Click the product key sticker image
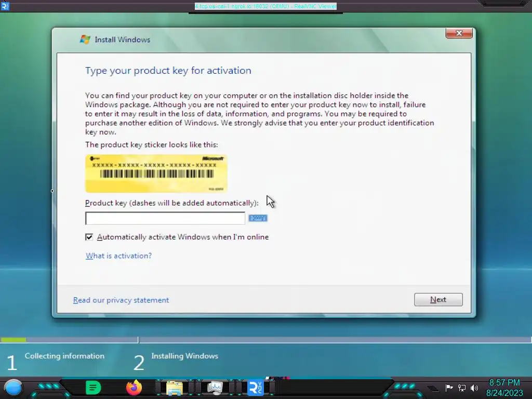532x399 pixels. [156, 174]
